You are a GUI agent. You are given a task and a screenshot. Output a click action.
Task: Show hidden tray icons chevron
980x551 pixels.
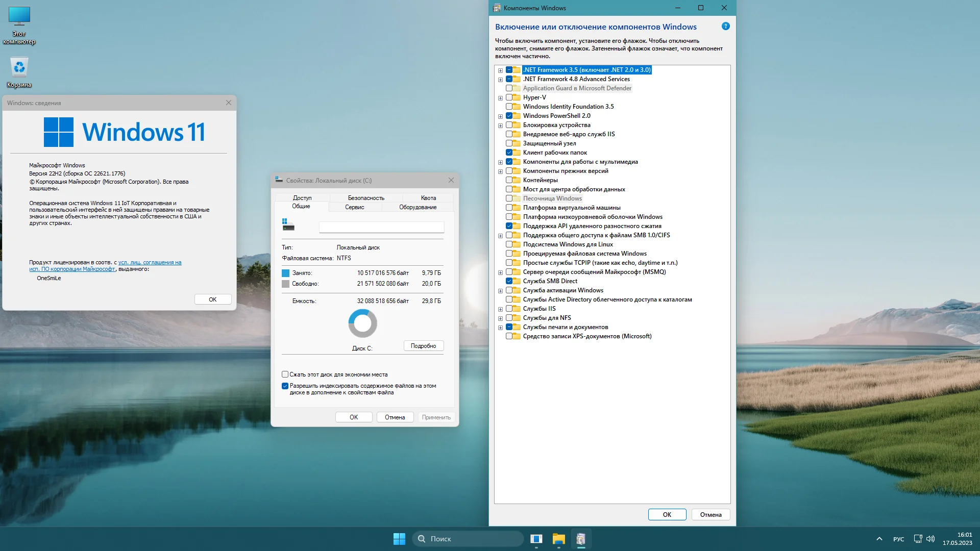click(879, 539)
